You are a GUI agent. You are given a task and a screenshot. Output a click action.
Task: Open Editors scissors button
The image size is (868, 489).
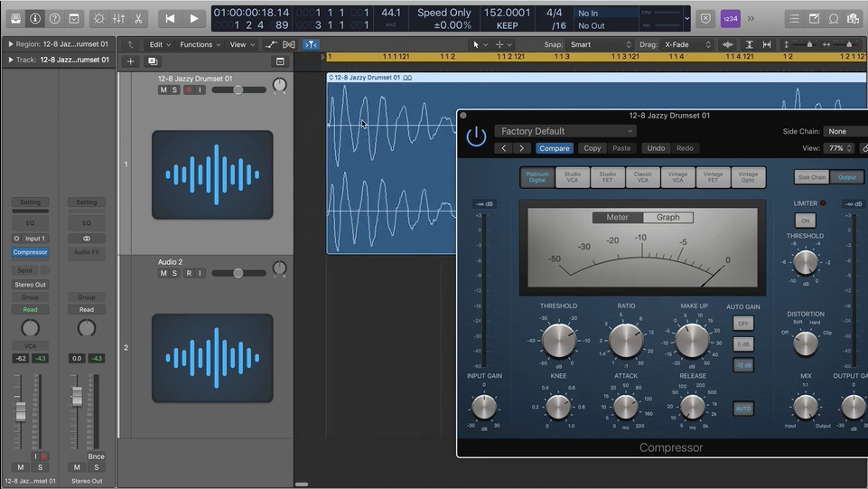pyautogui.click(x=138, y=18)
